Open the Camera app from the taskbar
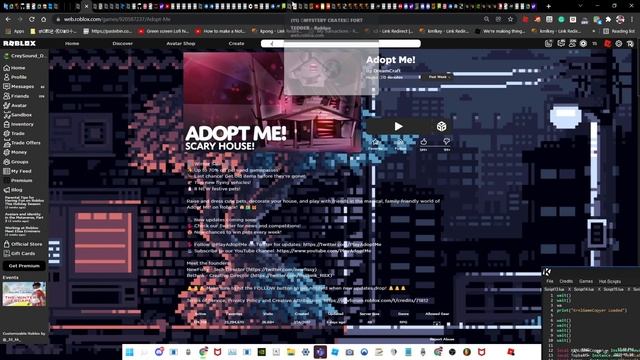The image size is (640, 360). point(349,352)
